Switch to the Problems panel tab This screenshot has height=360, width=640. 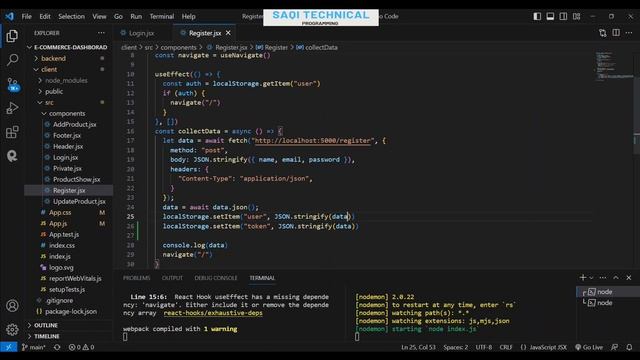[x=137, y=278]
